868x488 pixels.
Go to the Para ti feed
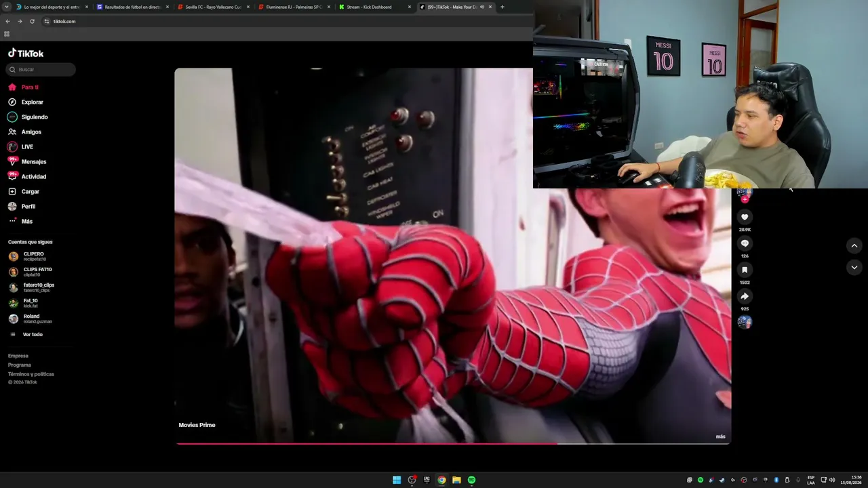(x=24, y=87)
